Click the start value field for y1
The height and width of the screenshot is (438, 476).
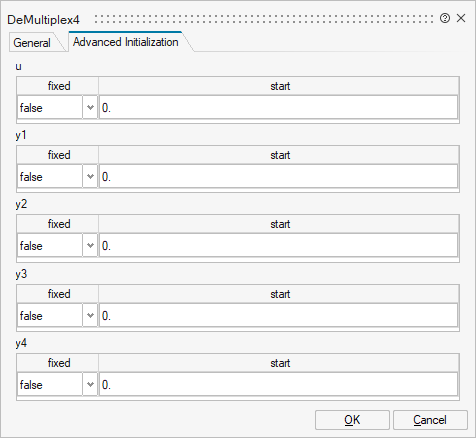coord(278,177)
